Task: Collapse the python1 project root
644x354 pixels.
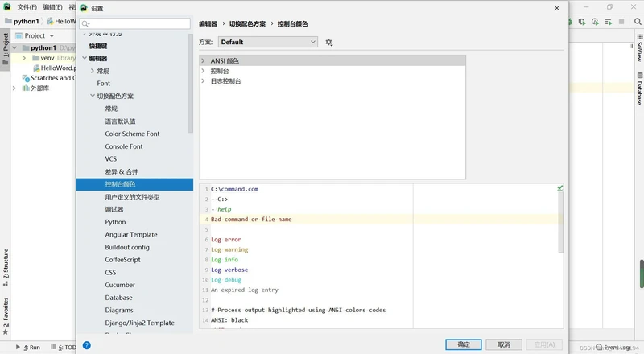Action: 15,48
